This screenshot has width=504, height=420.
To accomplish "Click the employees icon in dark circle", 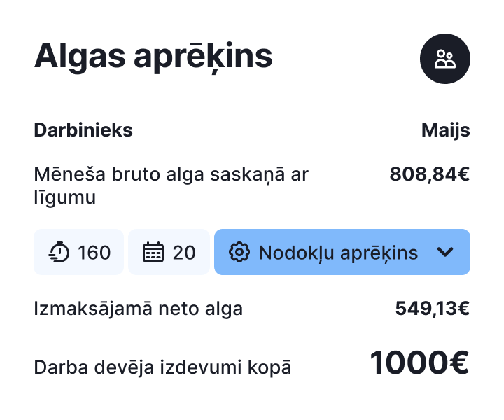I will coord(445,59).
